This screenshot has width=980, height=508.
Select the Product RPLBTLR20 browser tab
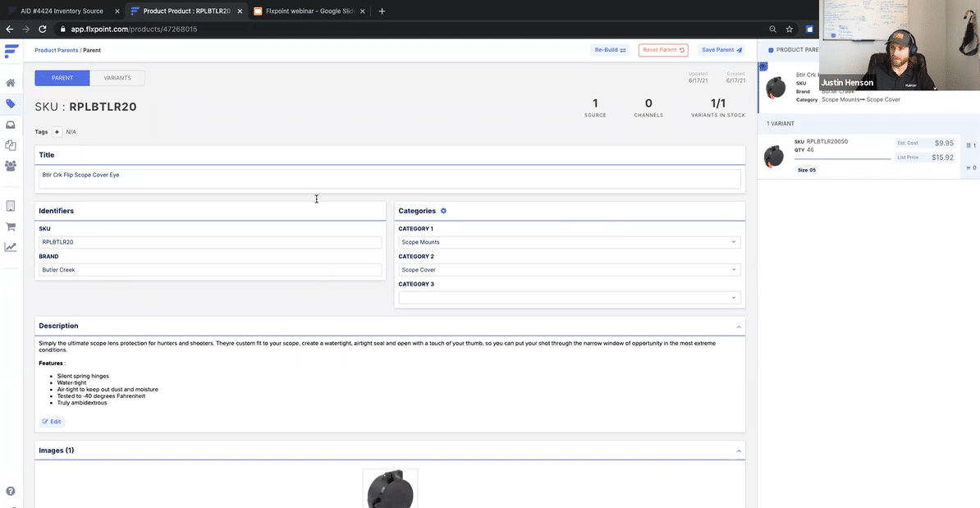(x=185, y=11)
